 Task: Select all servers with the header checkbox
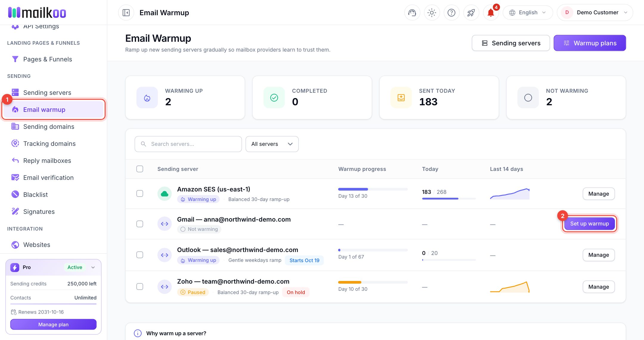(140, 169)
